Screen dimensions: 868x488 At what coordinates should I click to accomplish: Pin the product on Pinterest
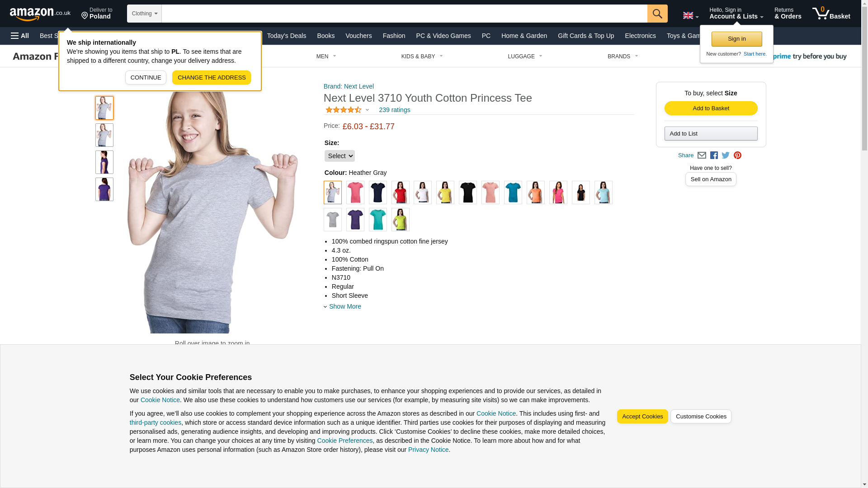[x=737, y=155]
